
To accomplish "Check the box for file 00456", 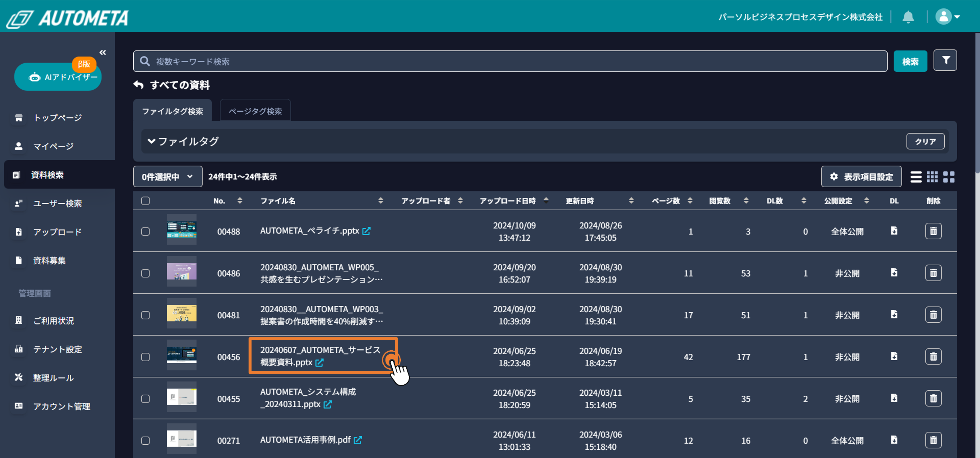I will 145,357.
